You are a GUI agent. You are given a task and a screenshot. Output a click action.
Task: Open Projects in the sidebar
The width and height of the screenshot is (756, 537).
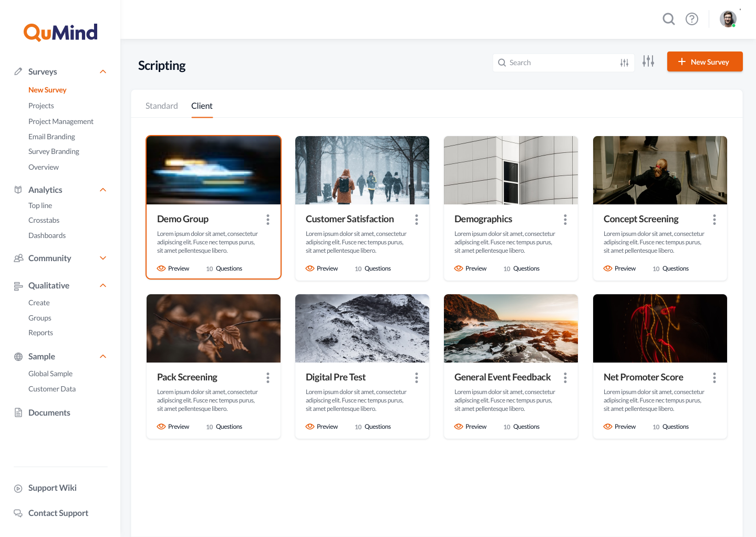[x=41, y=106]
